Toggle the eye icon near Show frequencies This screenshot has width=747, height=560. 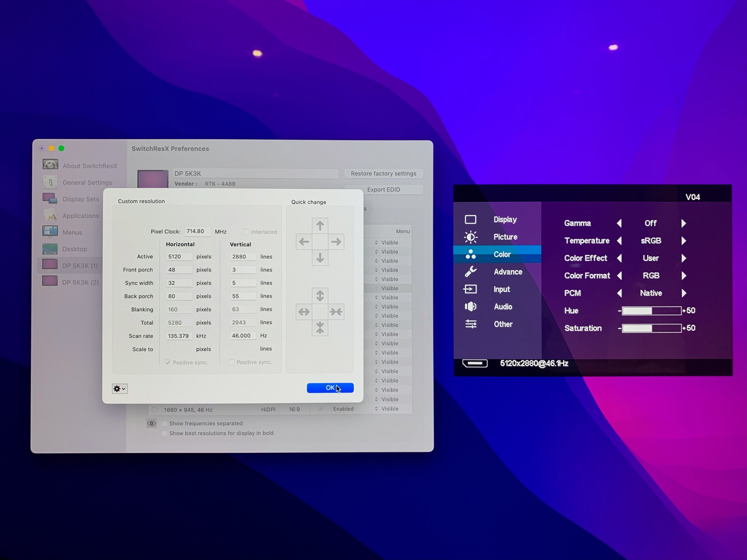[151, 423]
